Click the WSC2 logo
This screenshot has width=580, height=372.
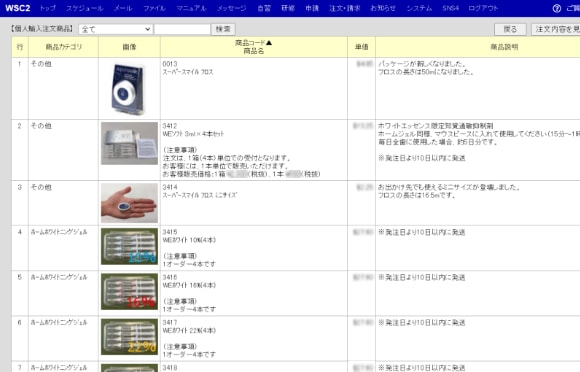pyautogui.click(x=18, y=8)
